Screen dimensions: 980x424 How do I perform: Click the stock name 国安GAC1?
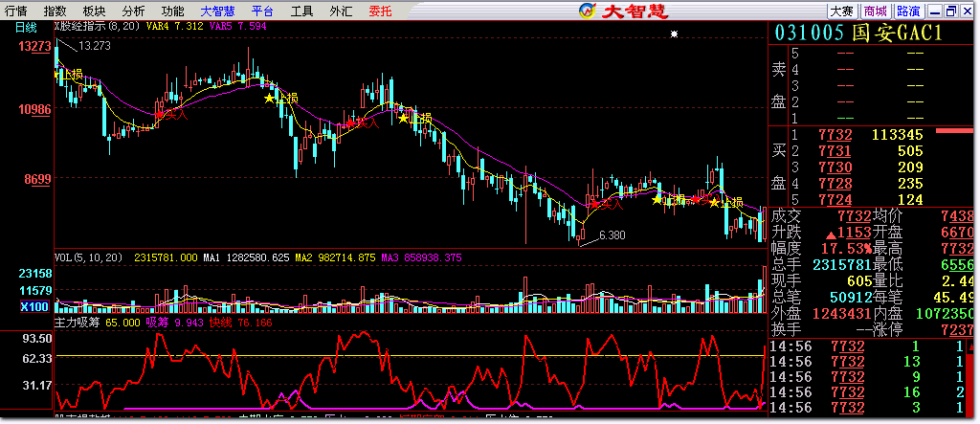coord(897,33)
